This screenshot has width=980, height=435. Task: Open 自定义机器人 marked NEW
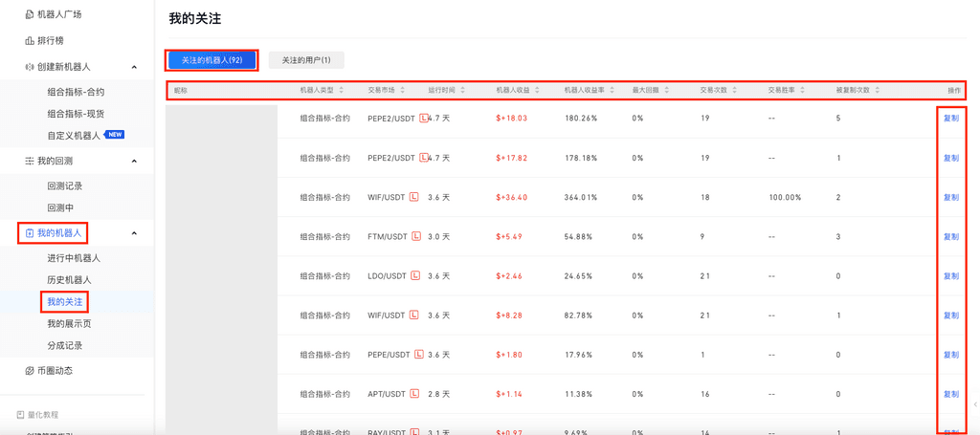pyautogui.click(x=74, y=135)
